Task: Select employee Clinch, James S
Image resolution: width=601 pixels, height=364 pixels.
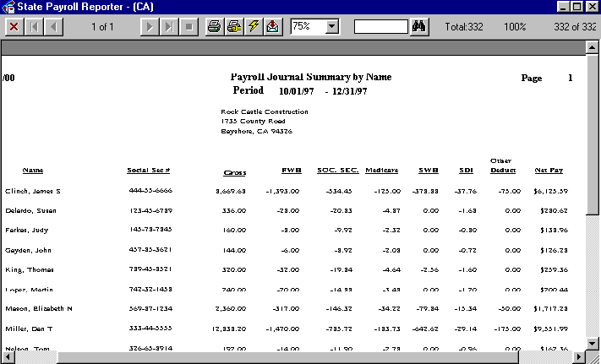Action: tap(33, 191)
